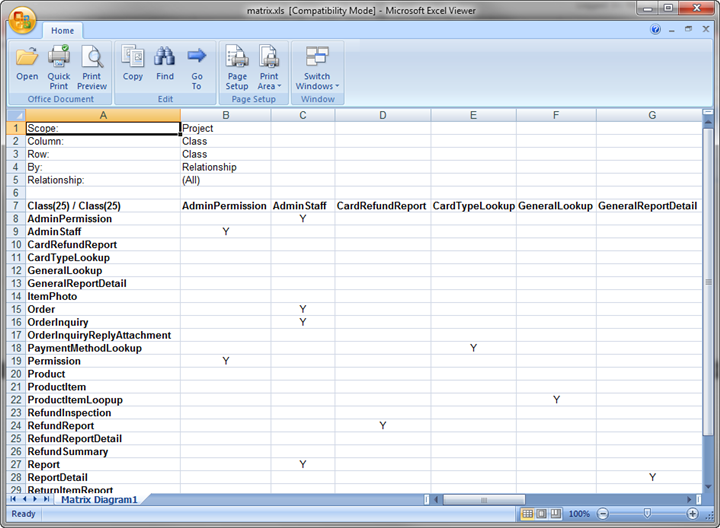Click the 'AdminStaff' row label

click(x=103, y=232)
